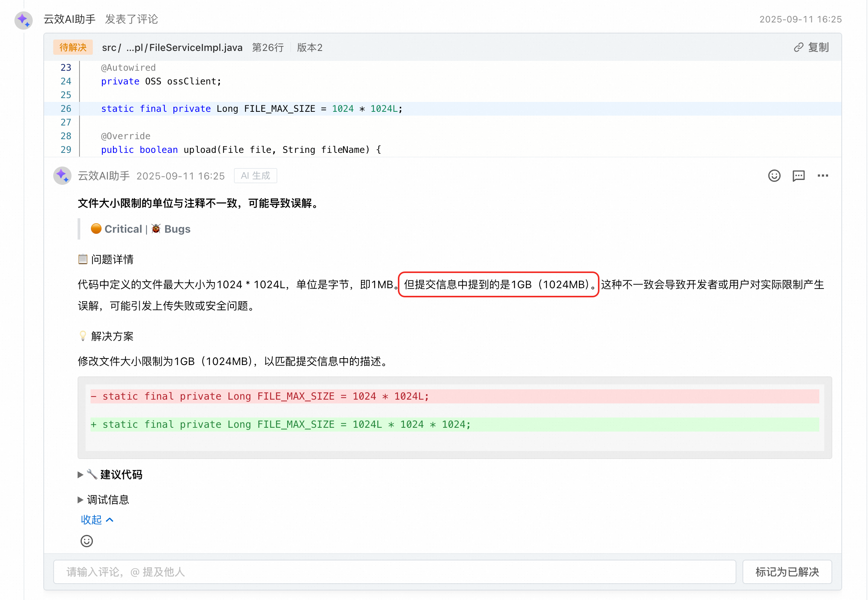Viewport: 868px width, 600px height.
Task: Click the 标记为已解决 button
Action: tap(787, 572)
